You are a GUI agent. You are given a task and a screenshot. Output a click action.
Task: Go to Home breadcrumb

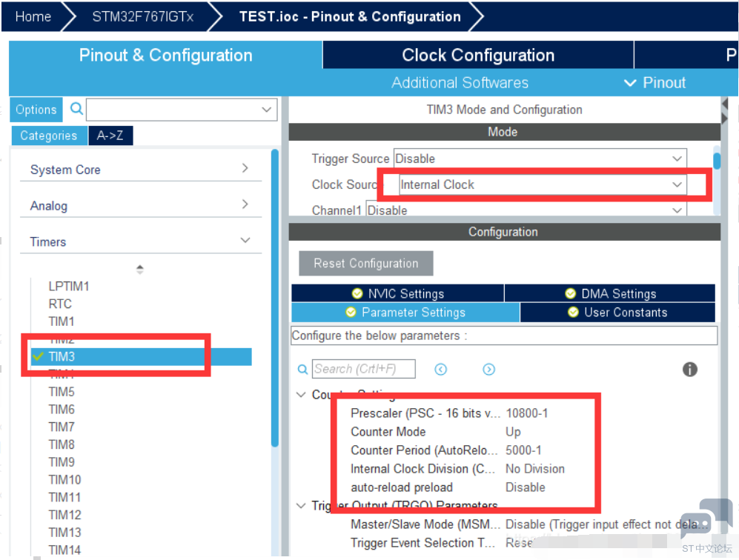pyautogui.click(x=33, y=16)
